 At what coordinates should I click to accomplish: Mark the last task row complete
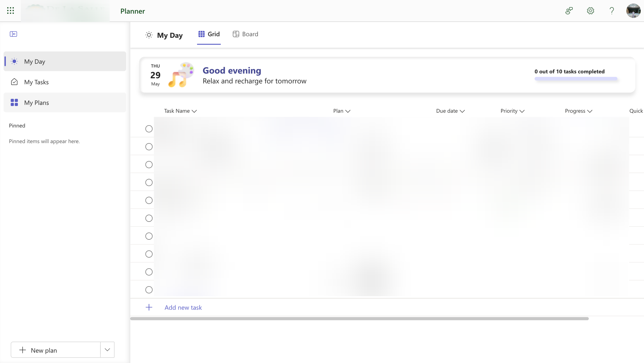149,290
